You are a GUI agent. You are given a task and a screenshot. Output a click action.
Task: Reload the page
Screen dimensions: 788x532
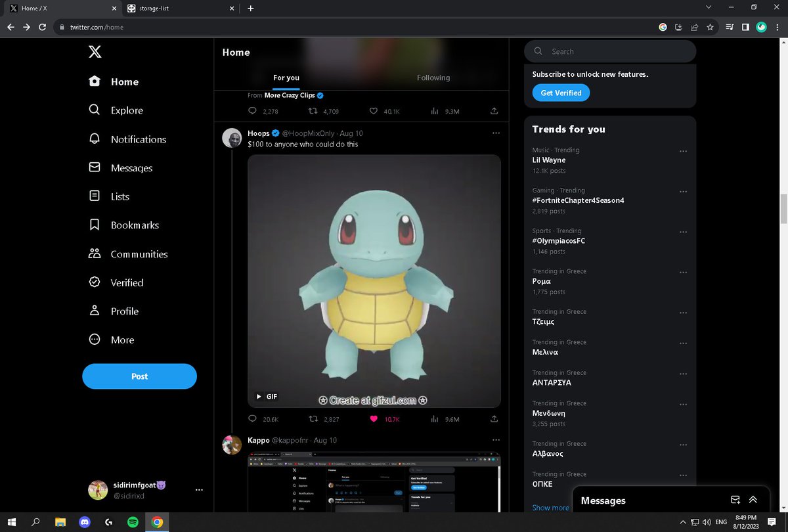pos(43,27)
